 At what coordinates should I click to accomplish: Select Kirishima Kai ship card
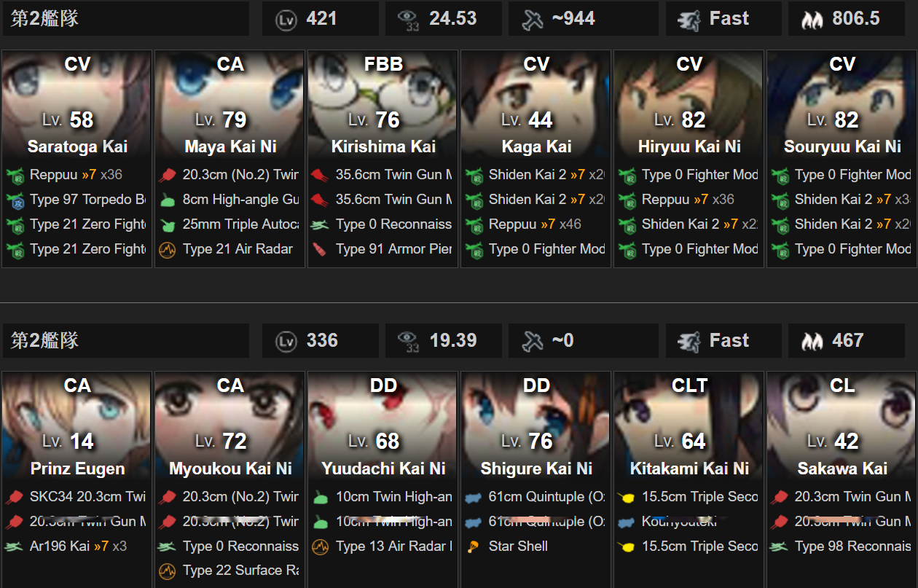pos(382,159)
